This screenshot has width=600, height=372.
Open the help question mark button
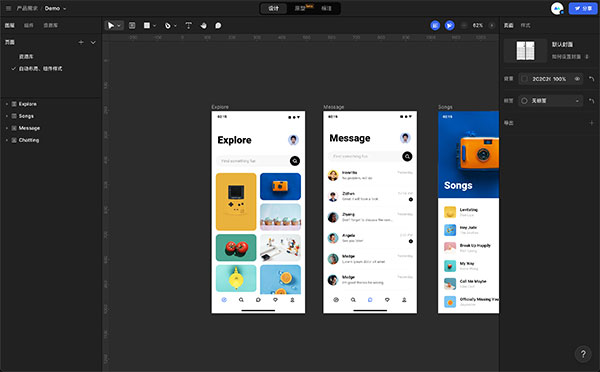(x=583, y=354)
